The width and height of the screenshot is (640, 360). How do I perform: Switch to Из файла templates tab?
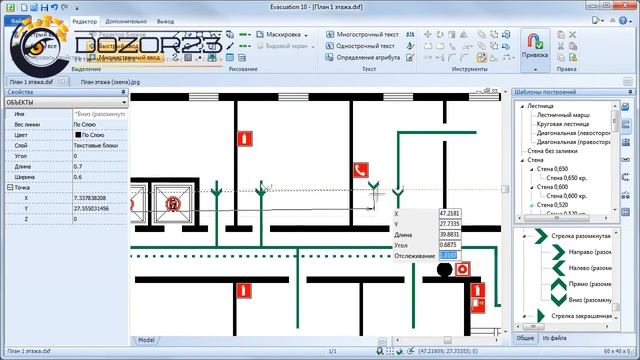pos(554,338)
